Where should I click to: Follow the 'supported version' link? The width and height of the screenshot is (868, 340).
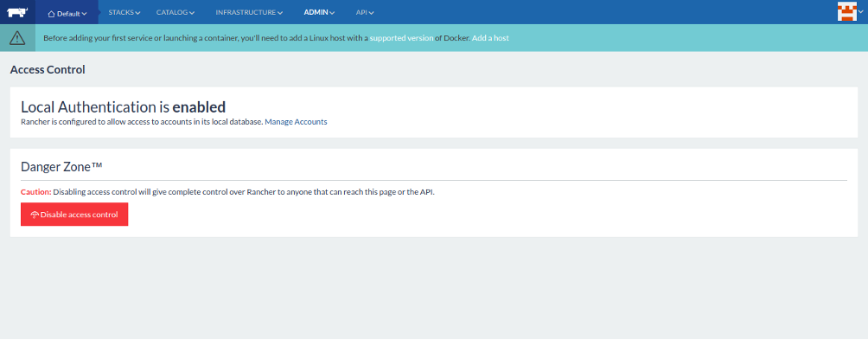coord(401,38)
